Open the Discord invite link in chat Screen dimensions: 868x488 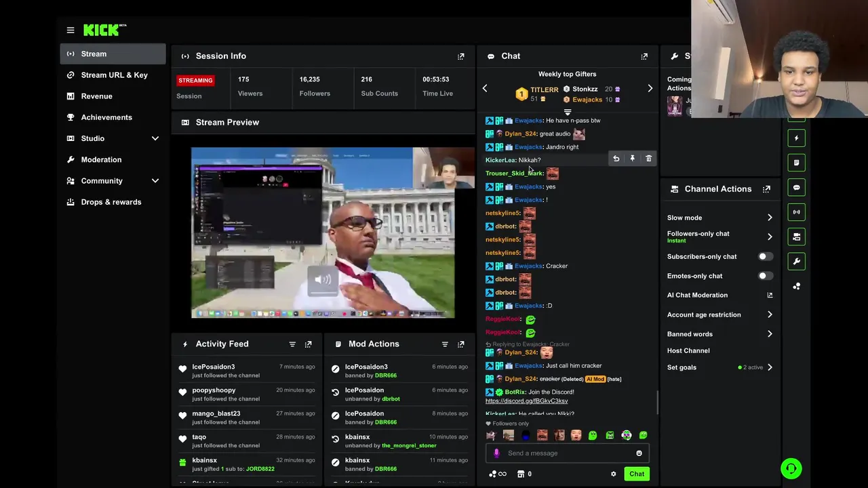click(527, 401)
